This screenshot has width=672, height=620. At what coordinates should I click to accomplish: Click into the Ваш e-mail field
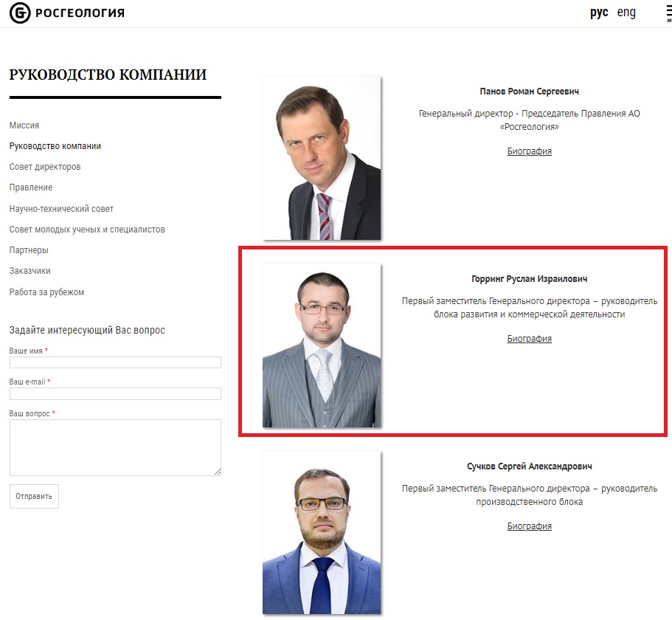click(115, 393)
